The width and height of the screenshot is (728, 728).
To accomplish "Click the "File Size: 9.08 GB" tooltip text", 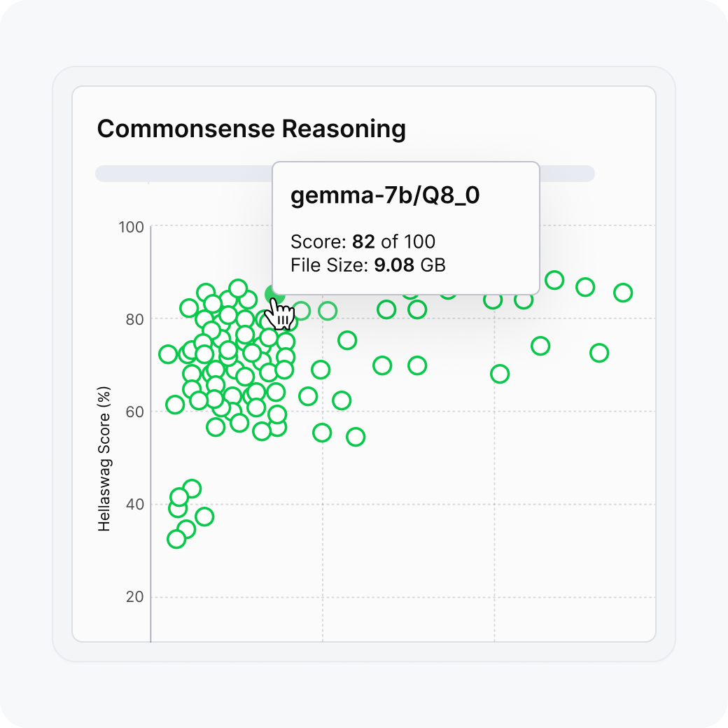I will pos(367,265).
